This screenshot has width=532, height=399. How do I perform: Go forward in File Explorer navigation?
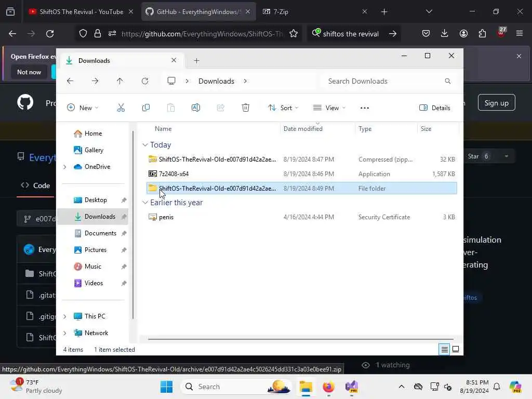[x=95, y=81]
